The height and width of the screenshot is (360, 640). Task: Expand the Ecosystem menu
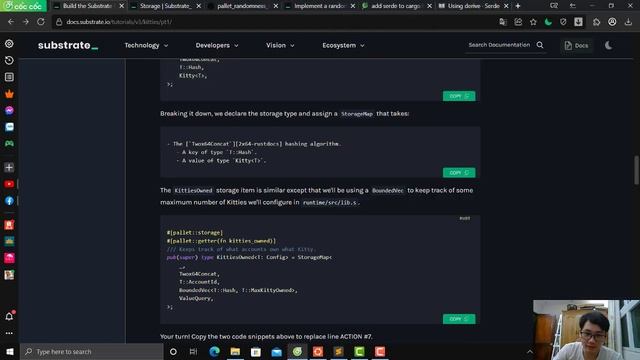(343, 45)
